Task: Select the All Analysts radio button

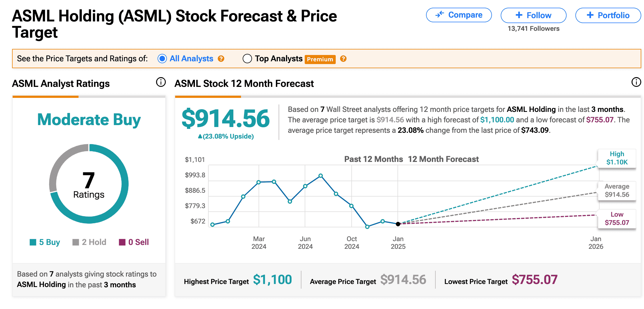Action: (162, 59)
